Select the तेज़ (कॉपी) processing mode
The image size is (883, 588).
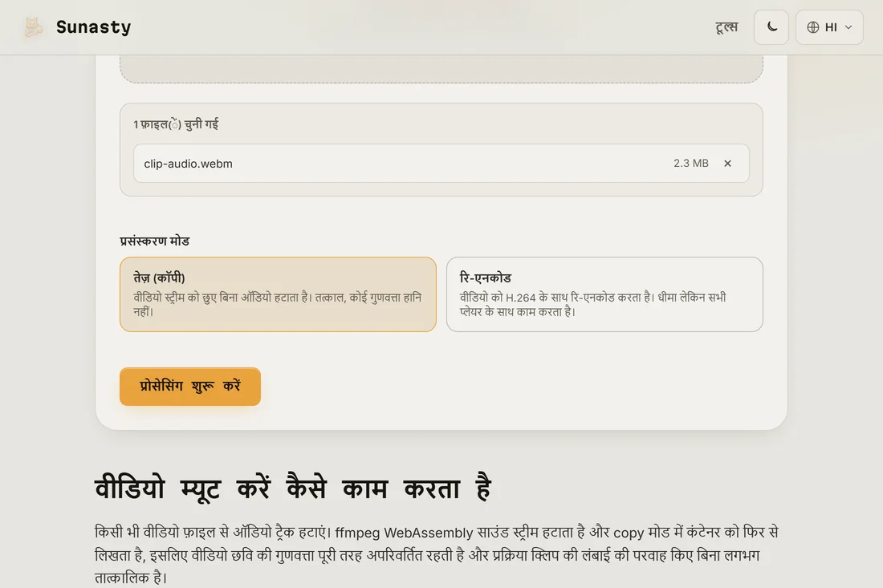279,294
